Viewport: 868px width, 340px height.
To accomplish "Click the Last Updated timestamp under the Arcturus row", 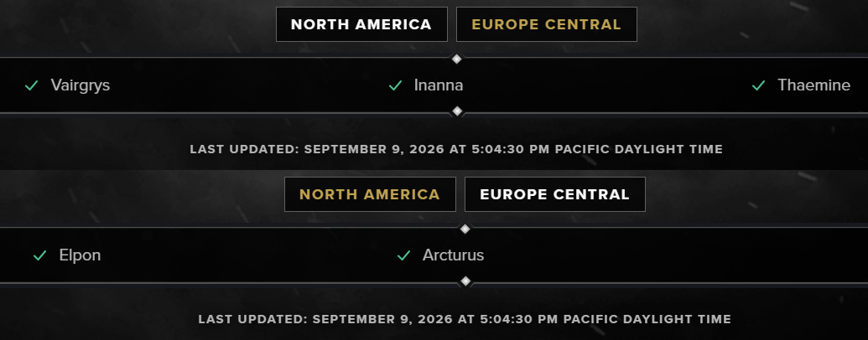I will point(465,319).
